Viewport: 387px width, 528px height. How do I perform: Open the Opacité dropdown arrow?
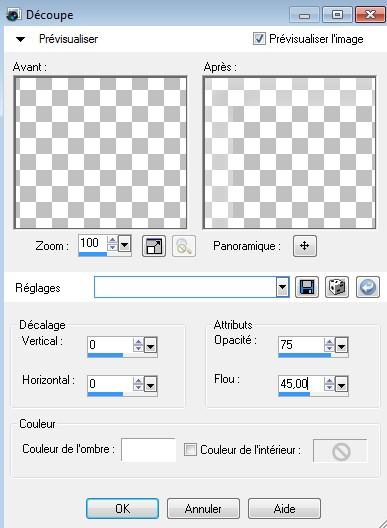[342, 345]
